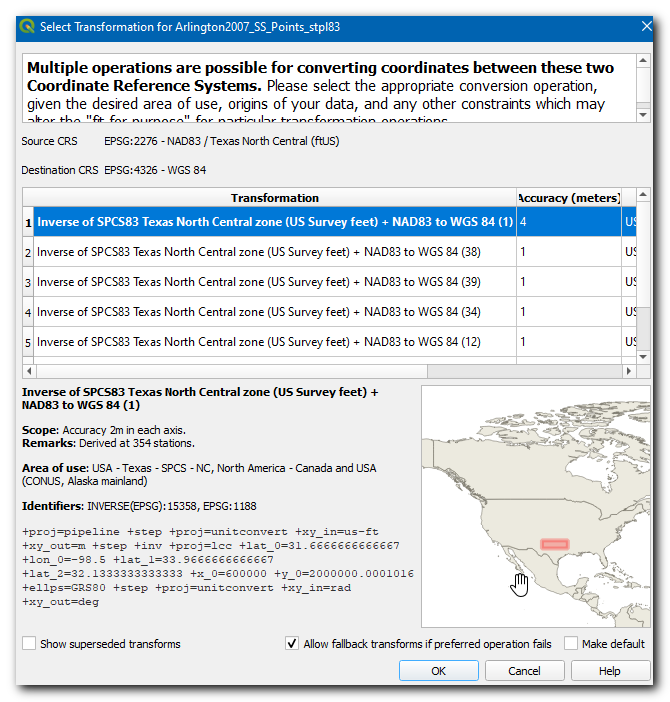Image resolution: width=670 pixels, height=702 pixels.
Task: Click the QGIS logo in title bar
Action: click(27, 27)
